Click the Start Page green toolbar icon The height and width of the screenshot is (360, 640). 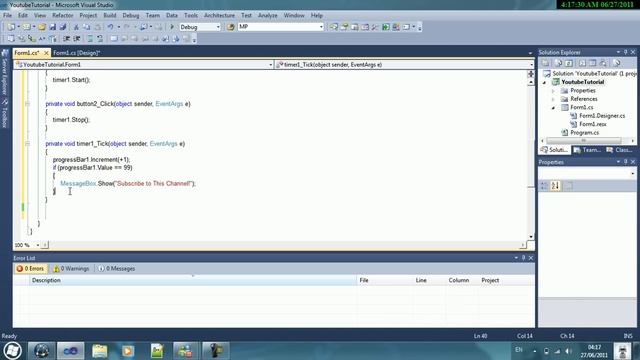point(386,27)
